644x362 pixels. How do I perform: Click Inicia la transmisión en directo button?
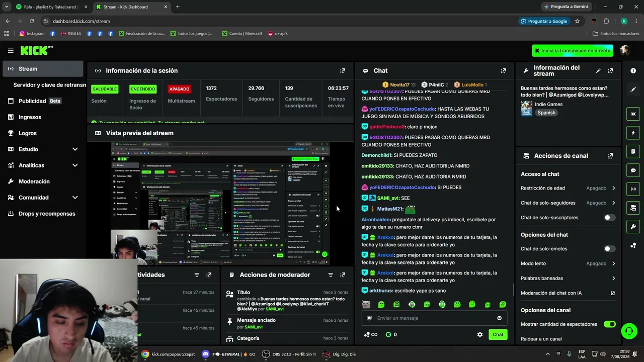573,50
